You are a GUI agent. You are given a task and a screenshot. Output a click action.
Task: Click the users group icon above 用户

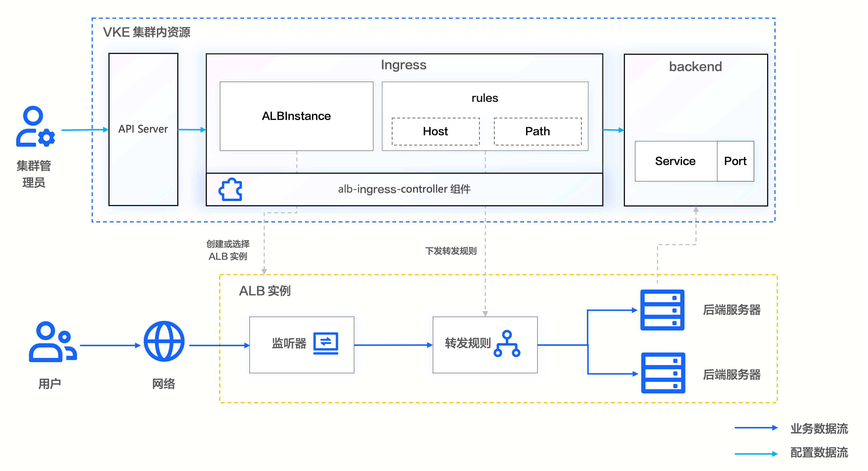tap(53, 342)
